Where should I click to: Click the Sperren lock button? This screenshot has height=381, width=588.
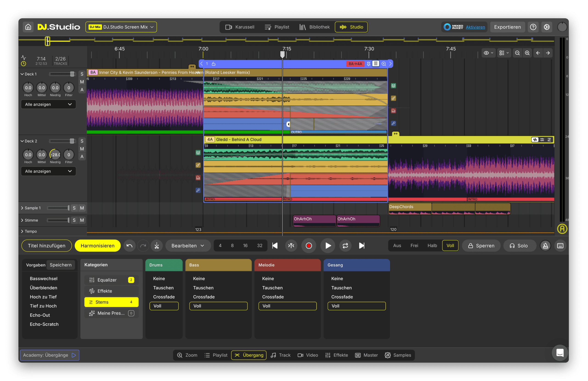click(481, 245)
